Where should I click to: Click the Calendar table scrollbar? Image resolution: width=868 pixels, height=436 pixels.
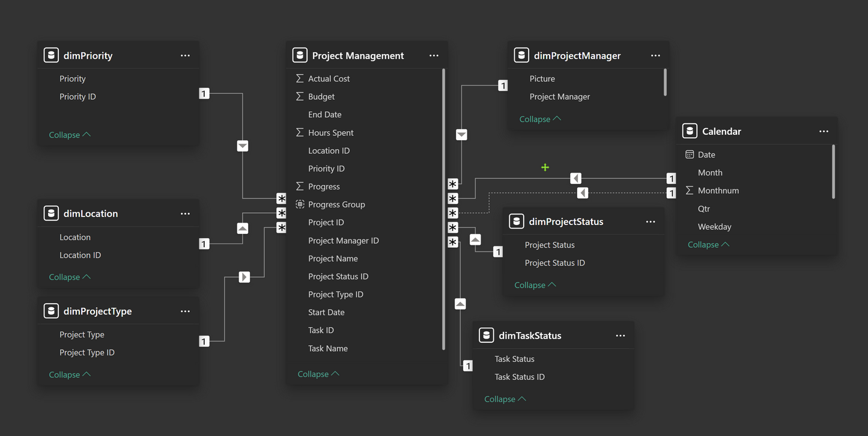(833, 171)
